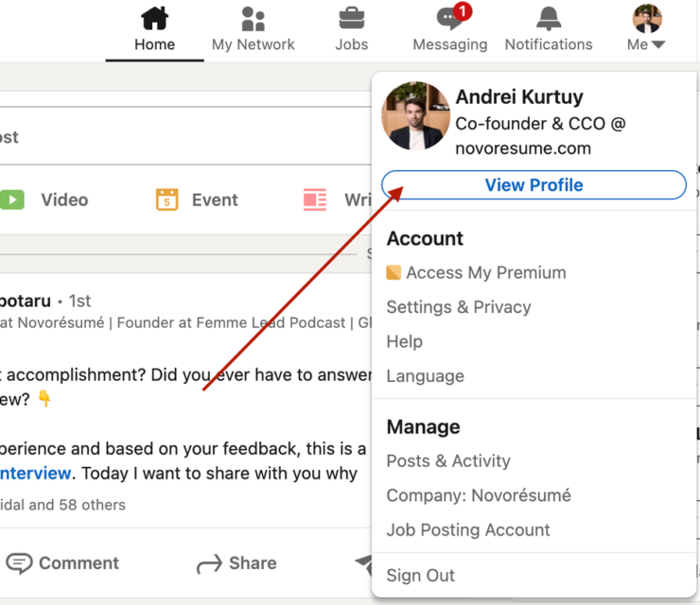Click the red Write article icon
This screenshot has height=605, width=700.
(x=315, y=199)
